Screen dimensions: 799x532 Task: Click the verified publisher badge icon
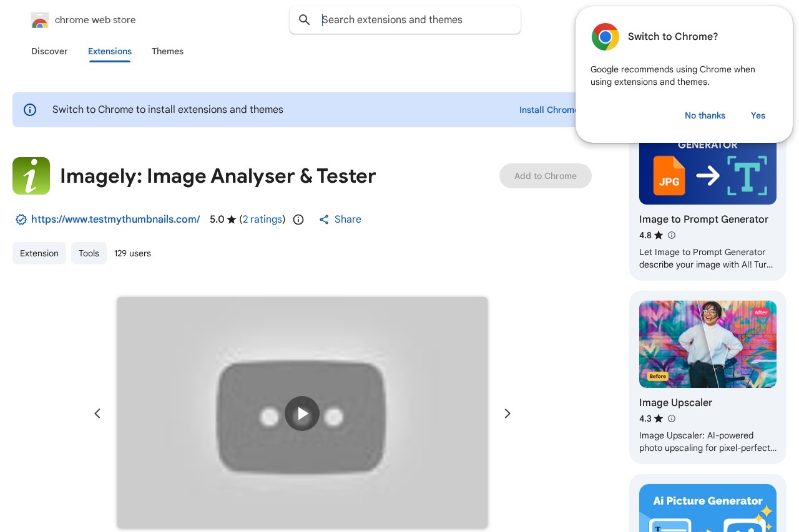[21, 220]
